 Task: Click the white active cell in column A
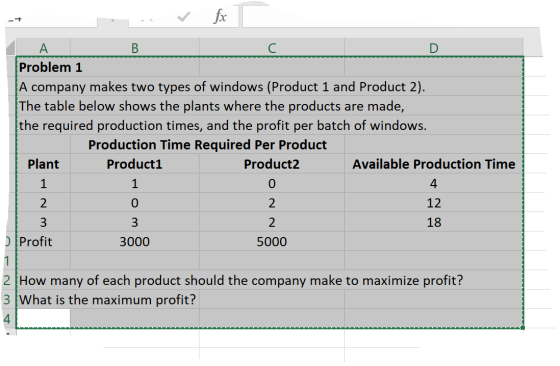(43, 318)
